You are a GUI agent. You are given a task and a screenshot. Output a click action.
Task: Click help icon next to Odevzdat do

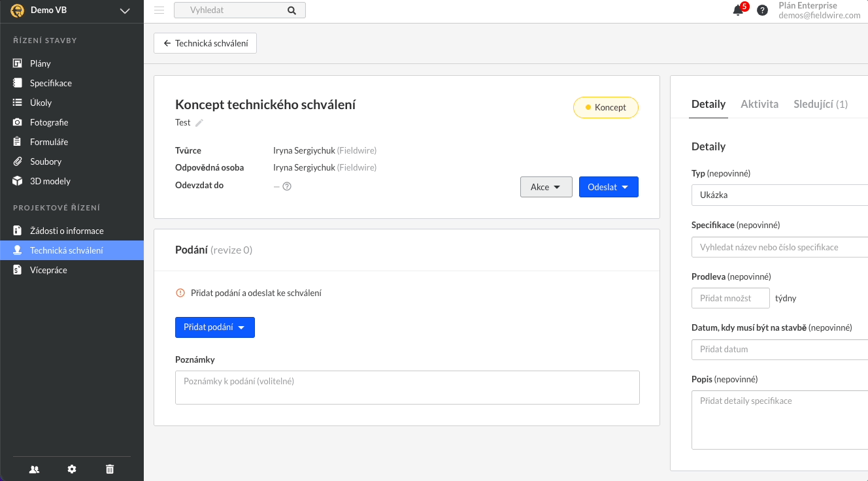click(286, 186)
